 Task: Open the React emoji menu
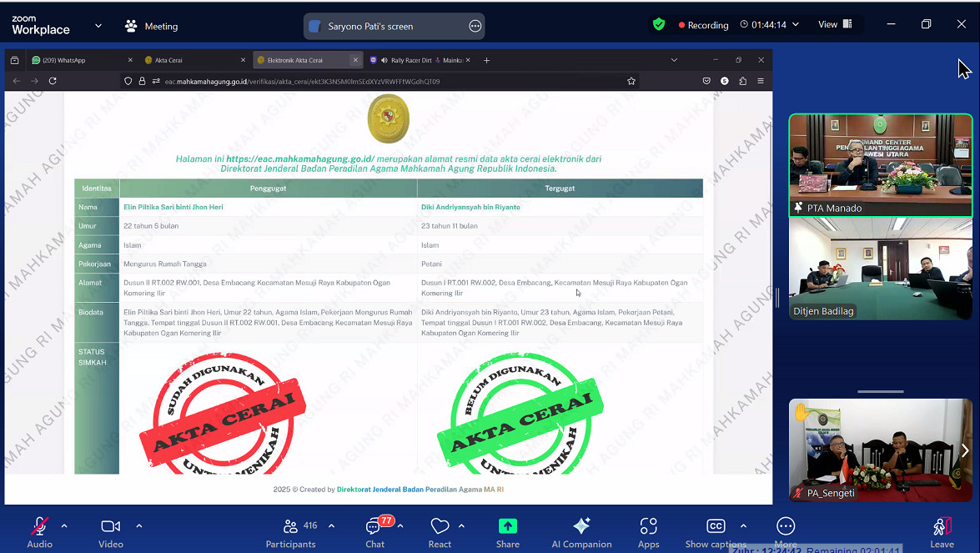click(440, 532)
